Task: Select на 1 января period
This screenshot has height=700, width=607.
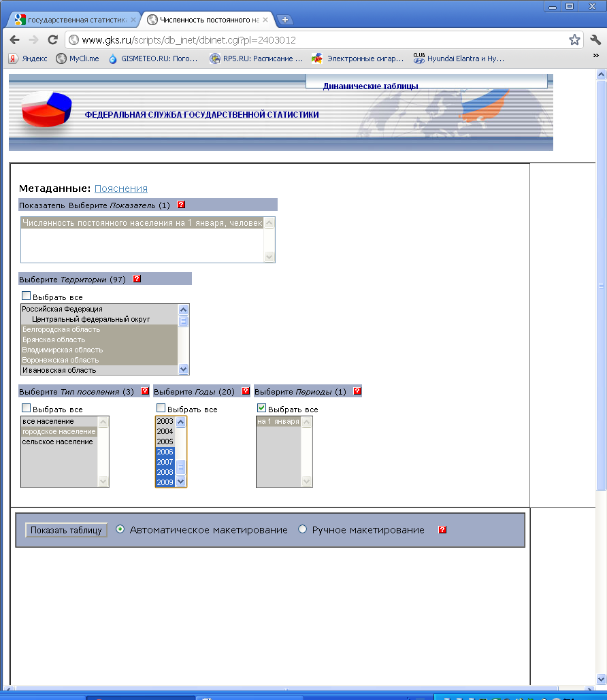Action: click(278, 422)
